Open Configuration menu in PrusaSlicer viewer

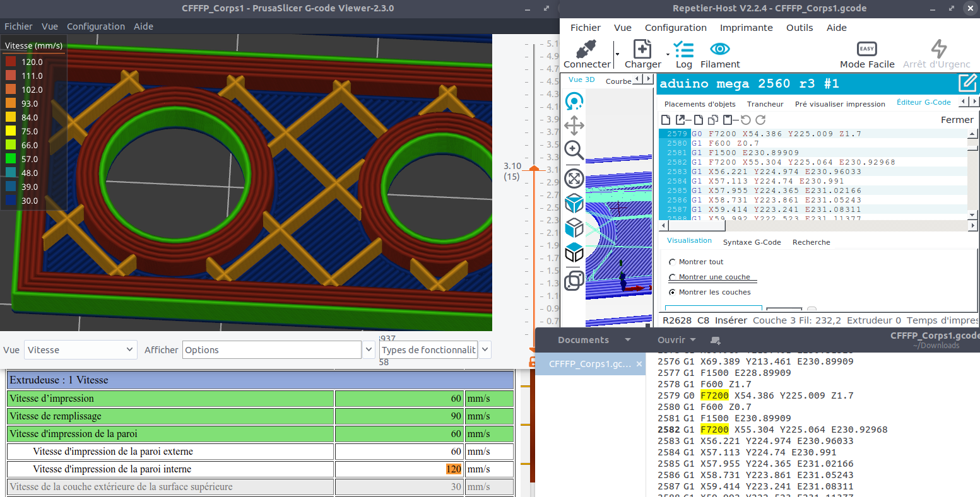pyautogui.click(x=96, y=26)
